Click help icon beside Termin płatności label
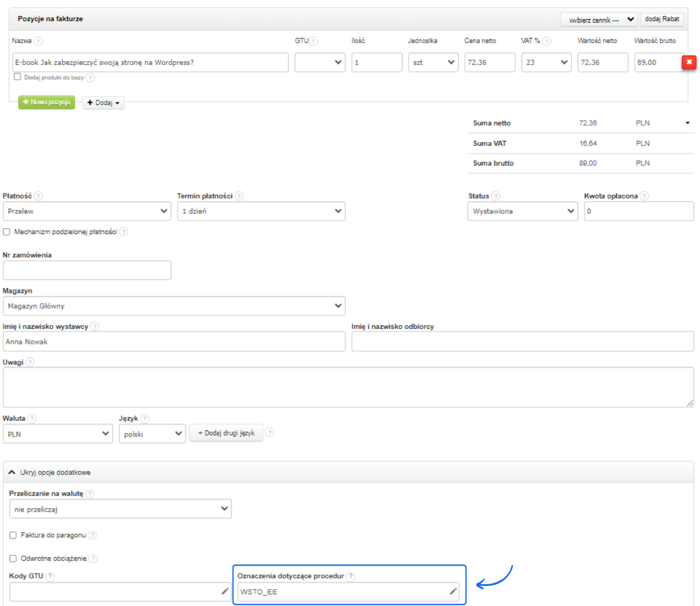Screen dimensions: 700x606 (239, 196)
